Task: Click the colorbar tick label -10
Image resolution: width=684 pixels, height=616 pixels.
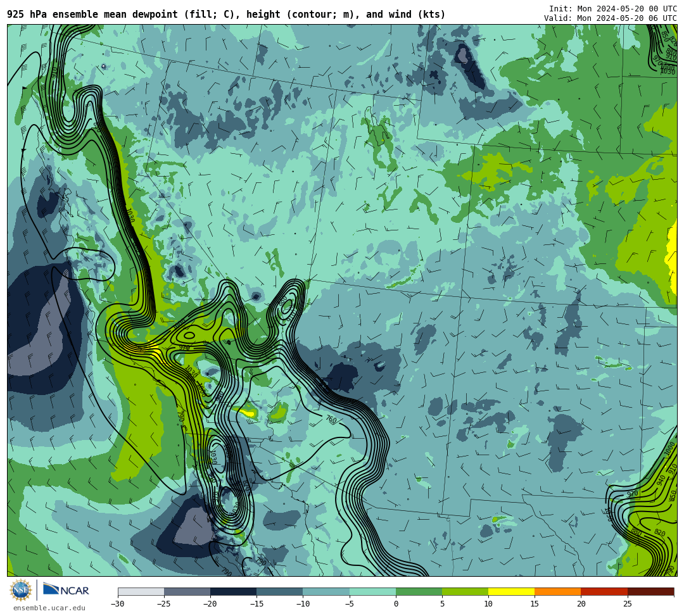Action: [x=303, y=604]
